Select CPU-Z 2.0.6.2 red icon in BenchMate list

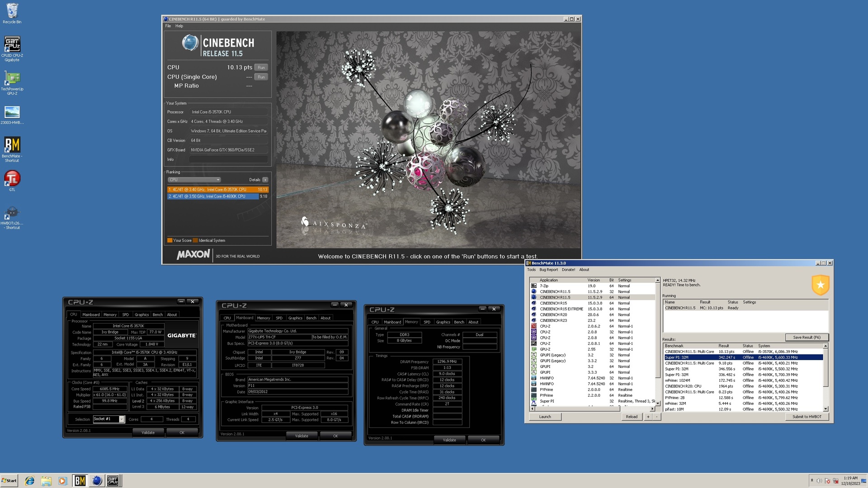[534, 326]
